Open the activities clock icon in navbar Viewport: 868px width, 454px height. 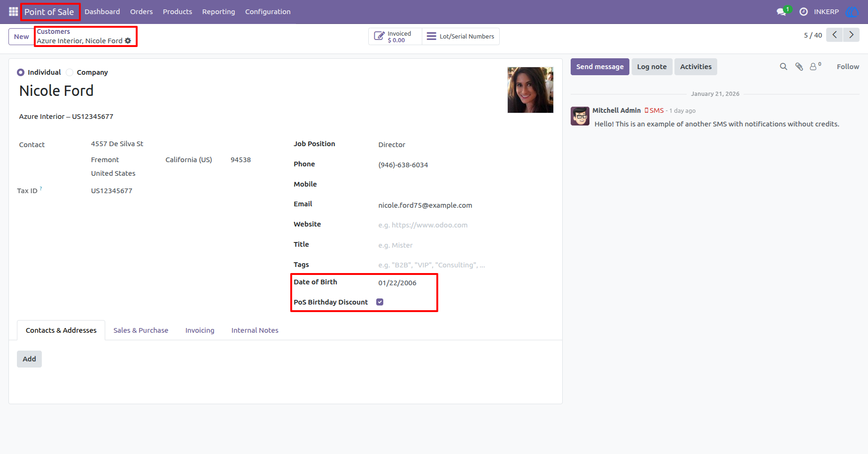click(804, 12)
